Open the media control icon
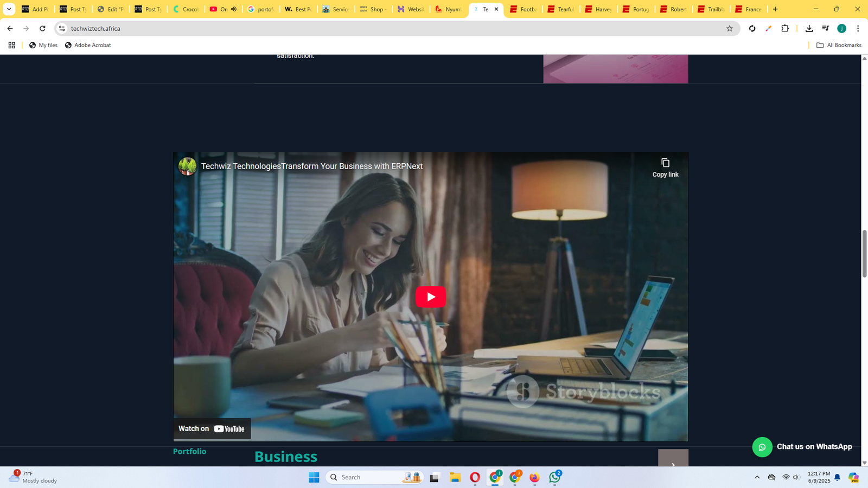This screenshot has width=868, height=488. click(825, 28)
